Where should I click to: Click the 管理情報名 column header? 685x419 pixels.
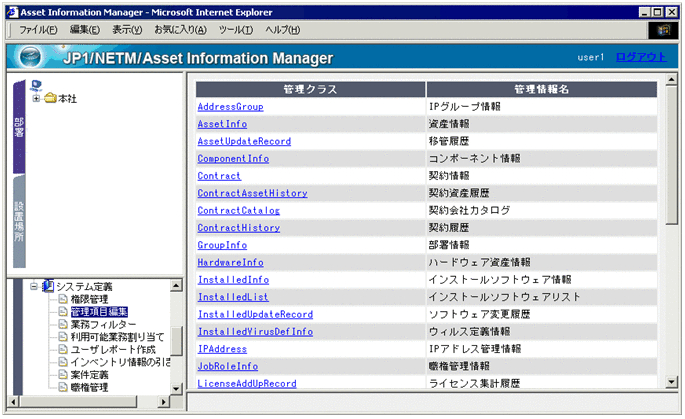[542, 90]
